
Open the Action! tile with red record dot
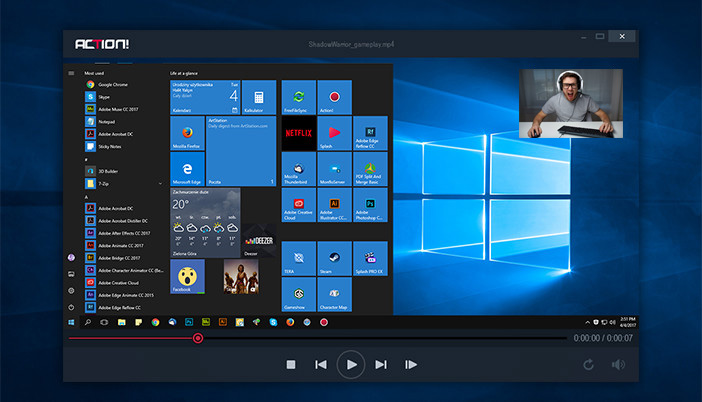click(x=334, y=97)
